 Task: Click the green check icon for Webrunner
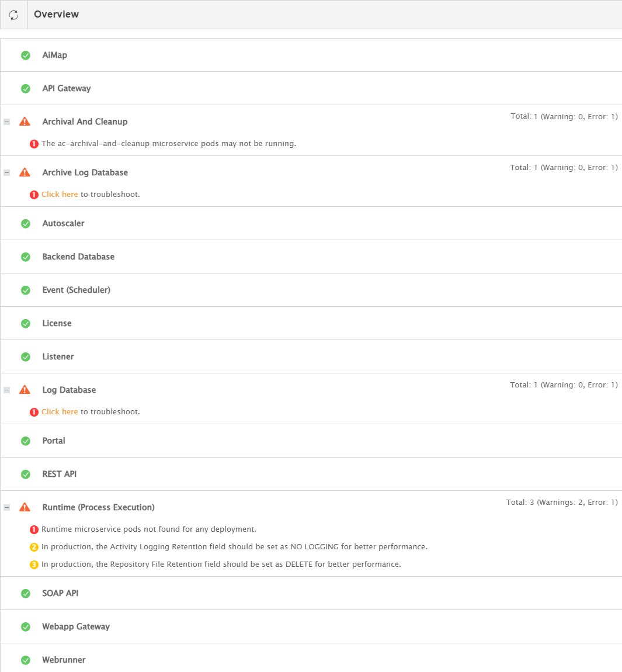(x=26, y=660)
